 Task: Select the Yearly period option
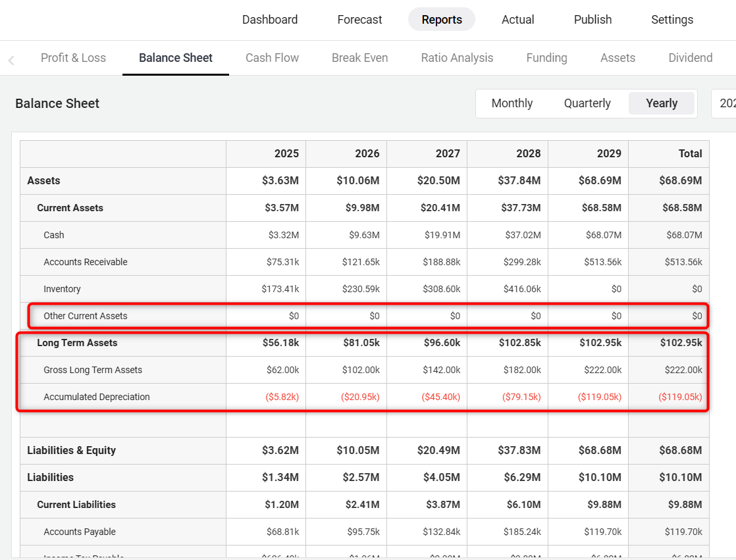coord(662,103)
